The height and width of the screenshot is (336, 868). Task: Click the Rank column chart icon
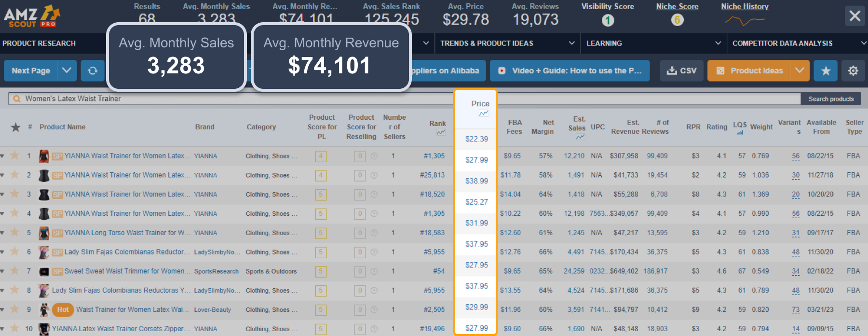coord(441,132)
